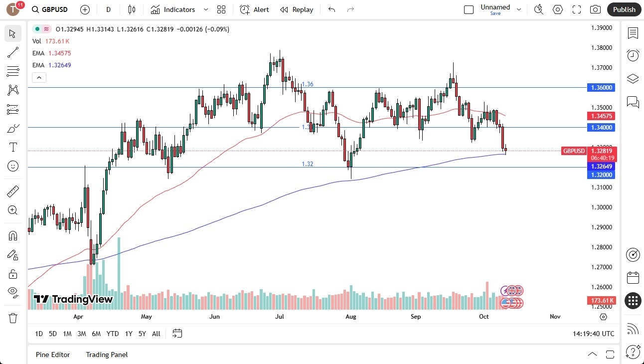Click Save under the layout name
The width and height of the screenshot is (644, 364).
tap(495, 13)
